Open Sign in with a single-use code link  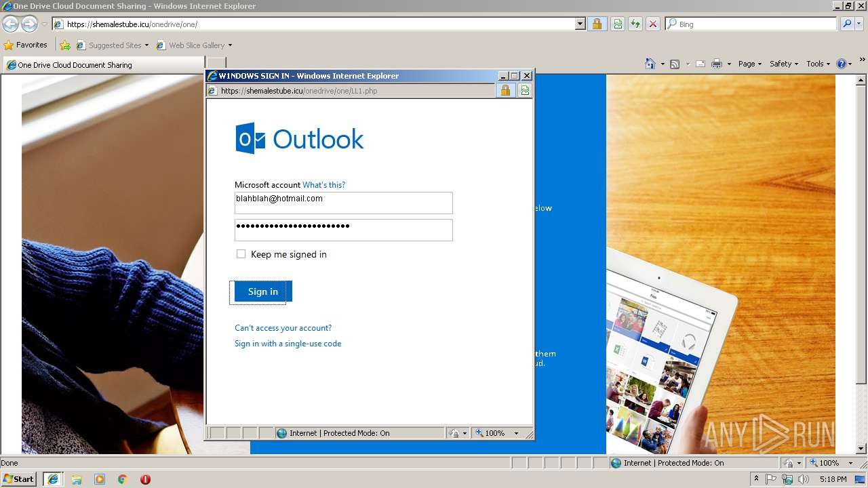point(288,344)
